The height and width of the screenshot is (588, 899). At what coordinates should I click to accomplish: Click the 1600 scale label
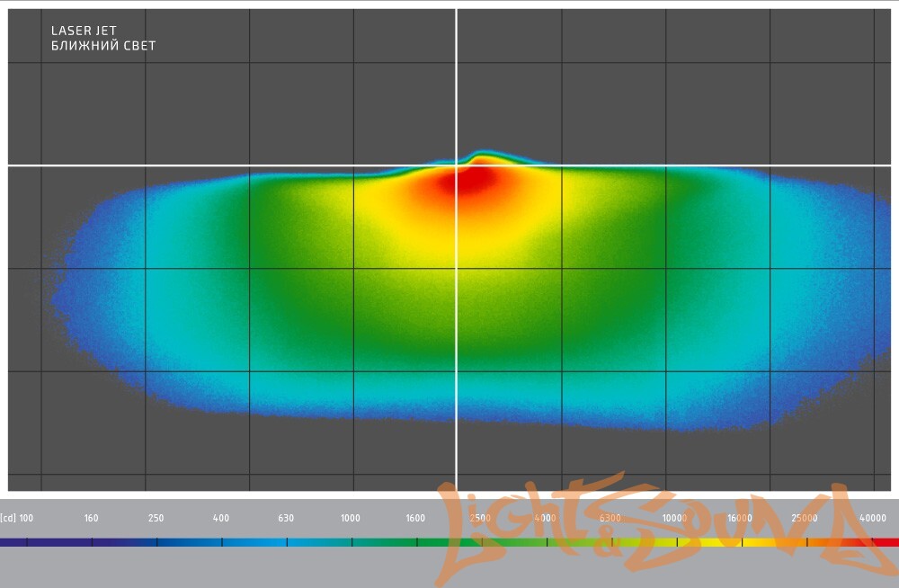[415, 519]
